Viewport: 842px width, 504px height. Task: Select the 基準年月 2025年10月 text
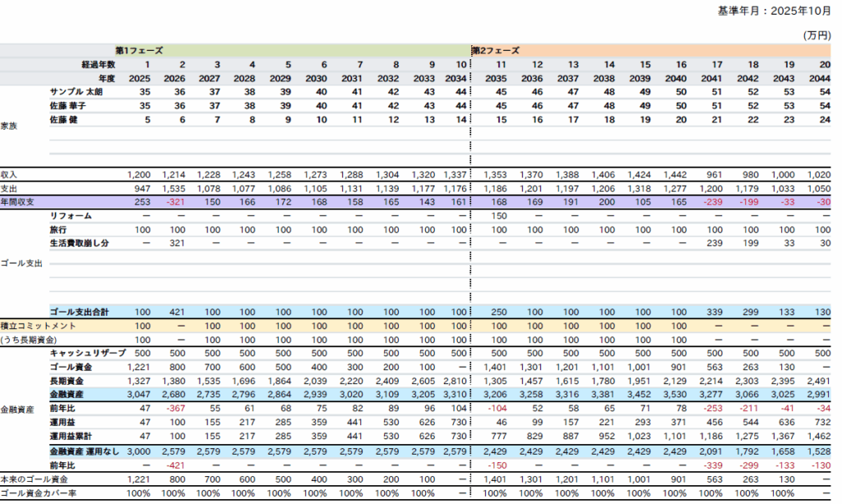tap(774, 11)
